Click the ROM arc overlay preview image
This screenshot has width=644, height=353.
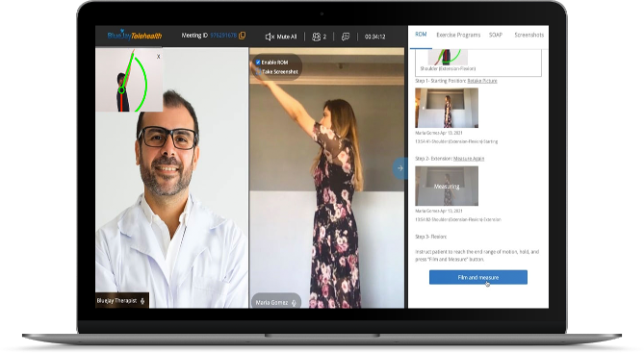pos(129,80)
